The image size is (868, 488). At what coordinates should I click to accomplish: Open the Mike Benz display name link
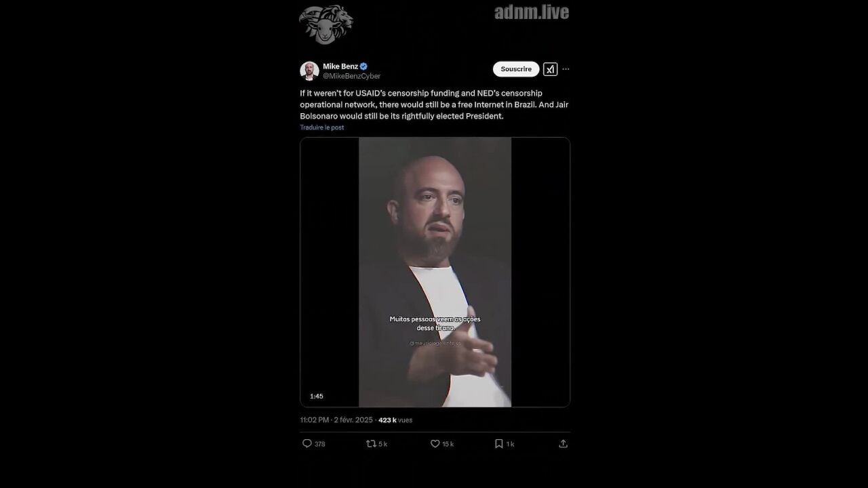point(340,66)
